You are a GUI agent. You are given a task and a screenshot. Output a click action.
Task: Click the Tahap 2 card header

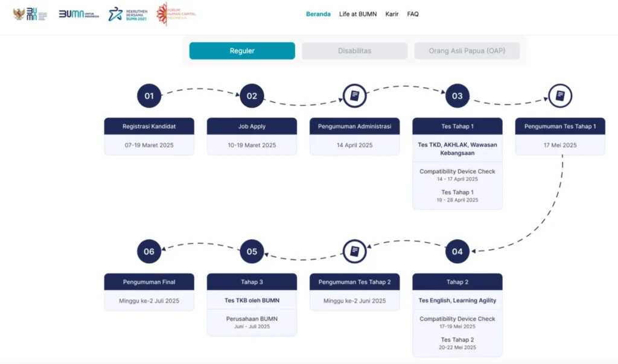coord(457,282)
